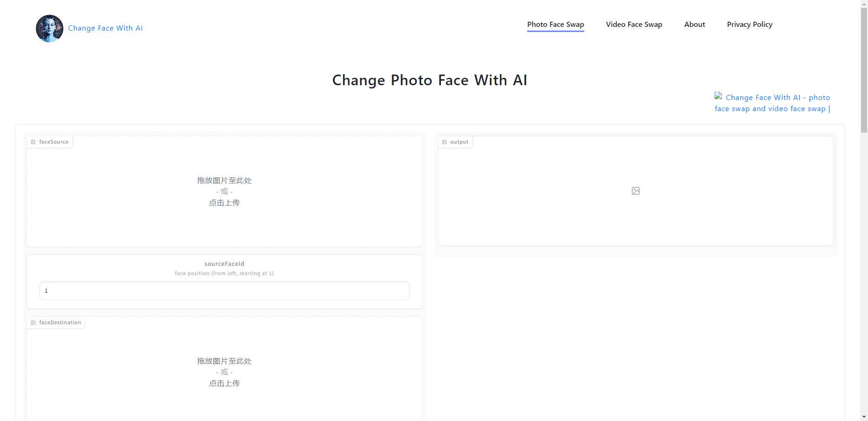Click the image icon on the faceDestination label
Viewport: 868px width, 421px height.
33,322
